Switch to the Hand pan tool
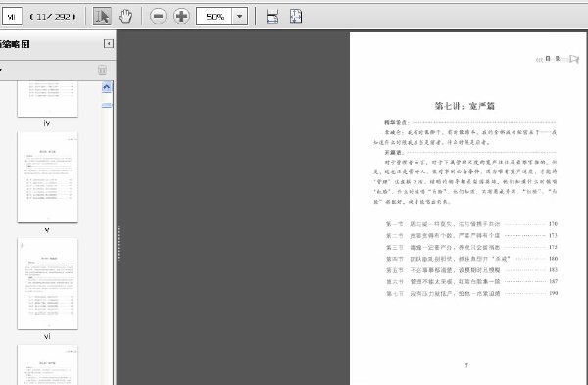 coord(125,16)
